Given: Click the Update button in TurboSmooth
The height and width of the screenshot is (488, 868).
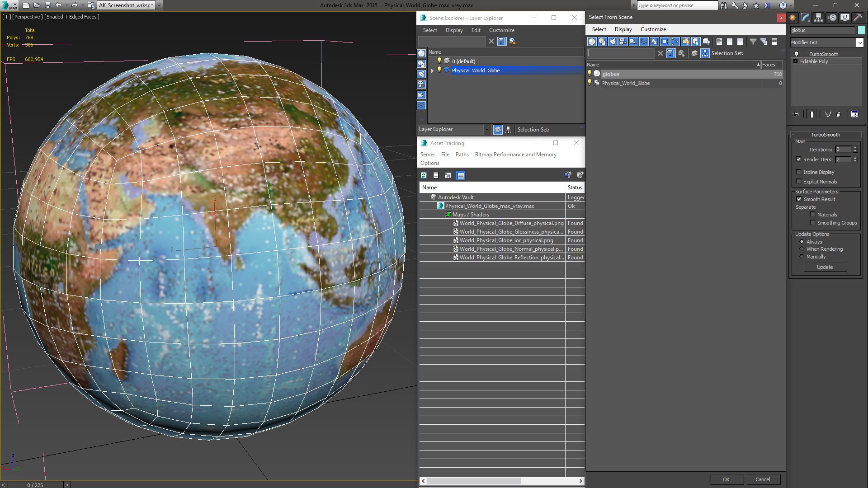Looking at the screenshot, I should pyautogui.click(x=825, y=267).
